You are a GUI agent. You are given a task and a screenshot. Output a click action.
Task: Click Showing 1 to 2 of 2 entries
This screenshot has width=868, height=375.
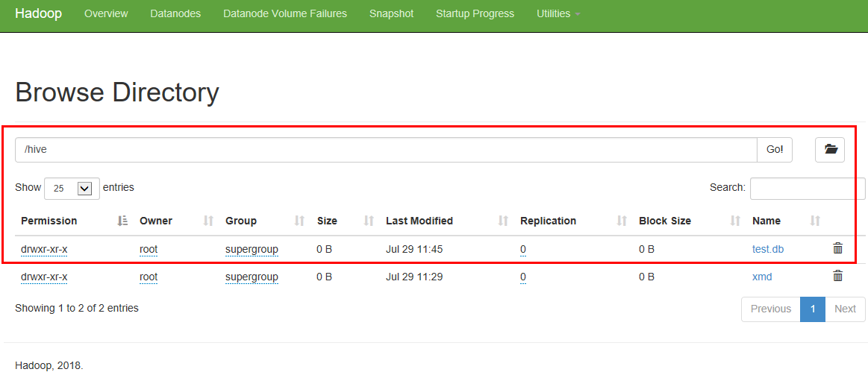point(77,308)
